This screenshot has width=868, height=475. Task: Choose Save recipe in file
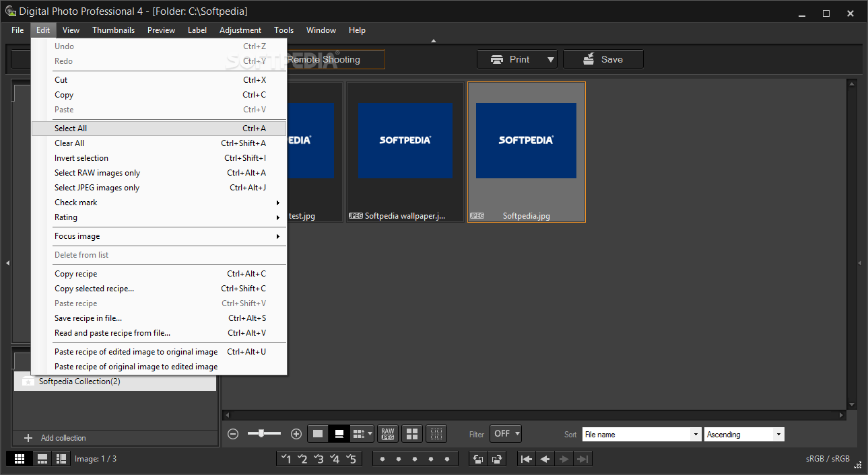tap(159, 318)
